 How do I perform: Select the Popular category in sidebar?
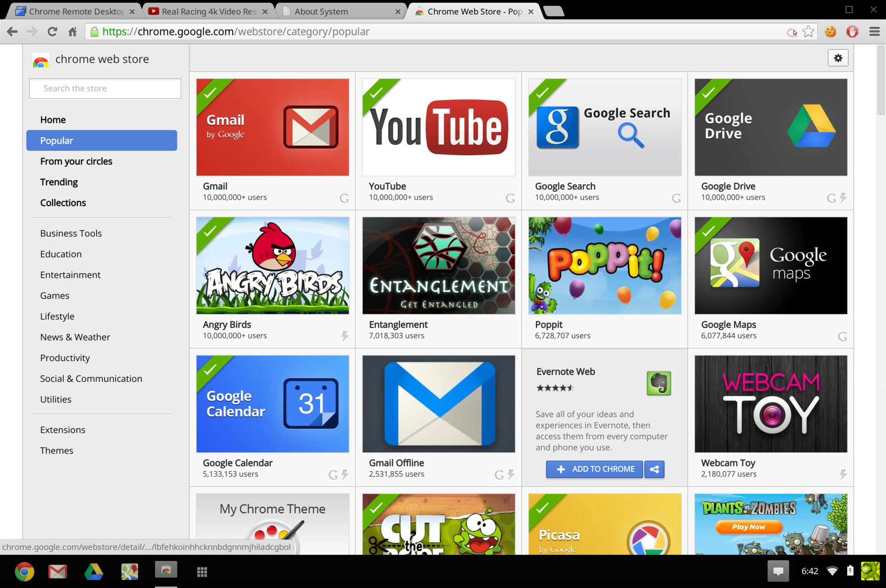point(101,140)
